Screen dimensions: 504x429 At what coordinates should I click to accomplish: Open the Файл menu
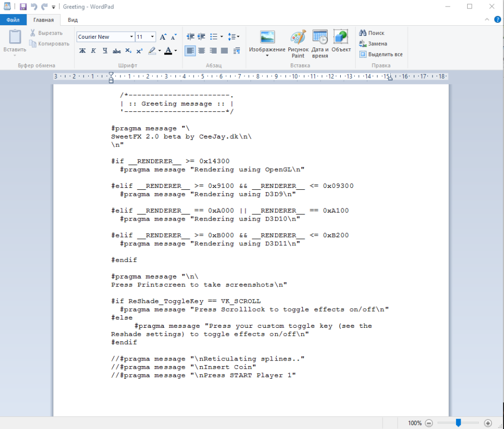pyautogui.click(x=13, y=20)
